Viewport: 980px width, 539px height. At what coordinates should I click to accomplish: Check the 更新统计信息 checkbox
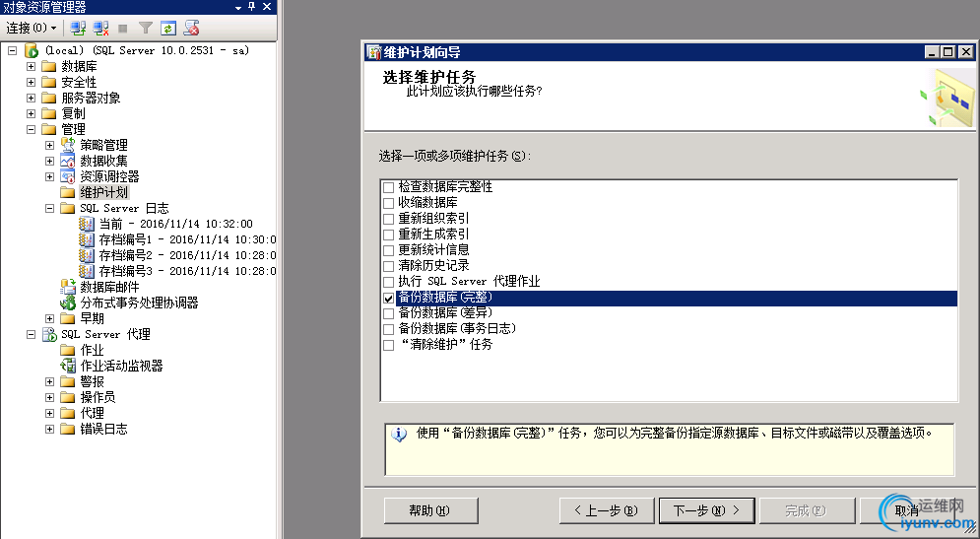pyautogui.click(x=389, y=250)
